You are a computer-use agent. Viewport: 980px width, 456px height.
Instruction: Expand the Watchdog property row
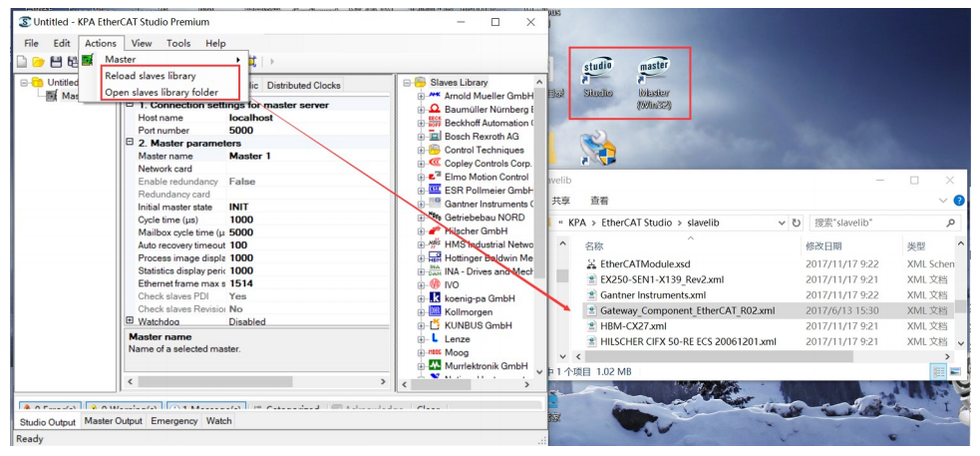[130, 321]
